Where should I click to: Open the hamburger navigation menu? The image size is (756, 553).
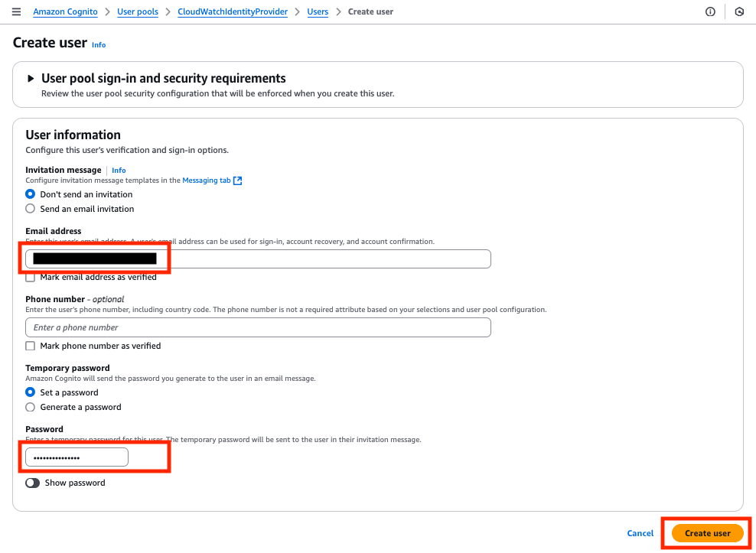pos(16,11)
